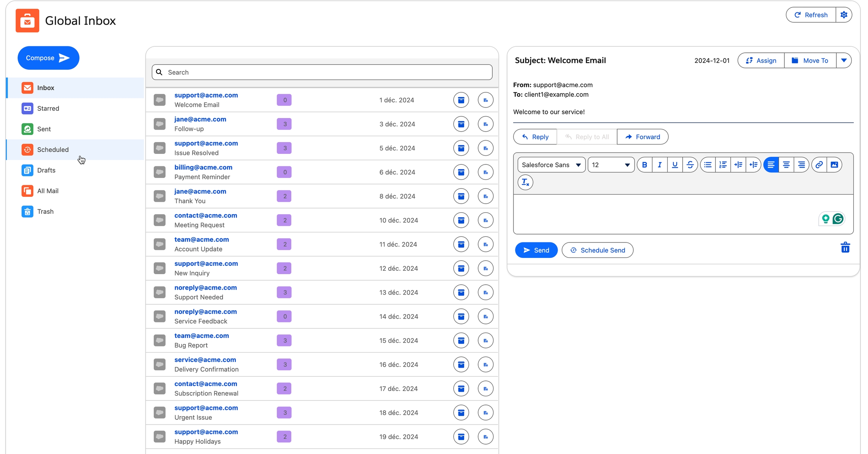The image size is (868, 454).
Task: Open the Salesforce Sans font dropdown
Action: [551, 165]
